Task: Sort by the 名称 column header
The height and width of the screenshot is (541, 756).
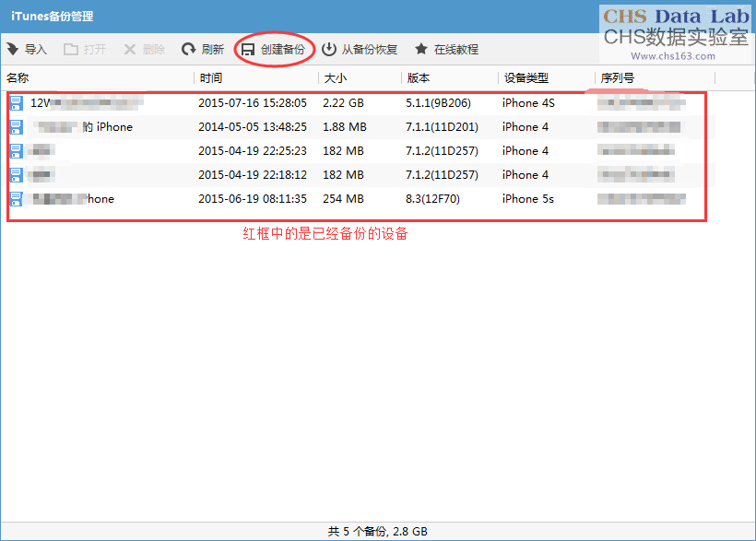Action: [x=18, y=77]
